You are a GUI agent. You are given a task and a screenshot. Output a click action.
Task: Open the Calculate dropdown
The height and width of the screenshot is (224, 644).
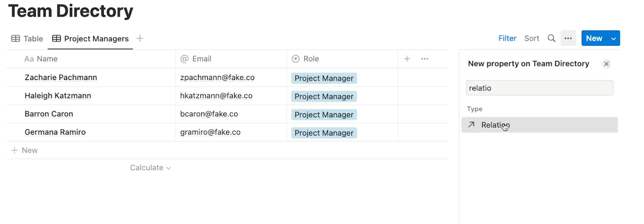(150, 168)
